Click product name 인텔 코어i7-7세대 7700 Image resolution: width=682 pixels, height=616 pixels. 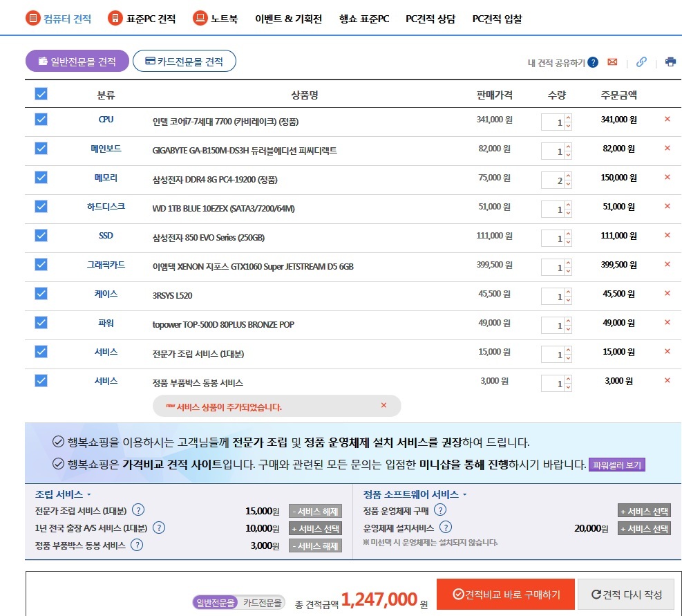[225, 122]
